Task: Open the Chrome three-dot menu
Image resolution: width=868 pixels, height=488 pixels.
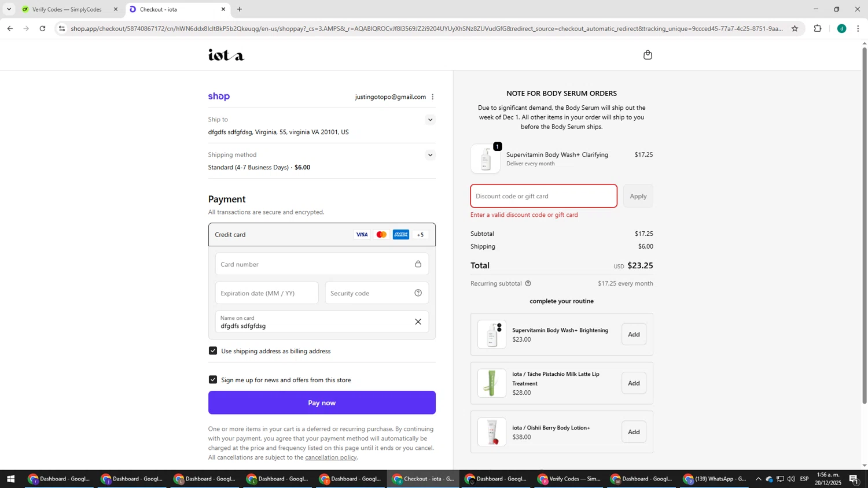Action: (x=858, y=28)
